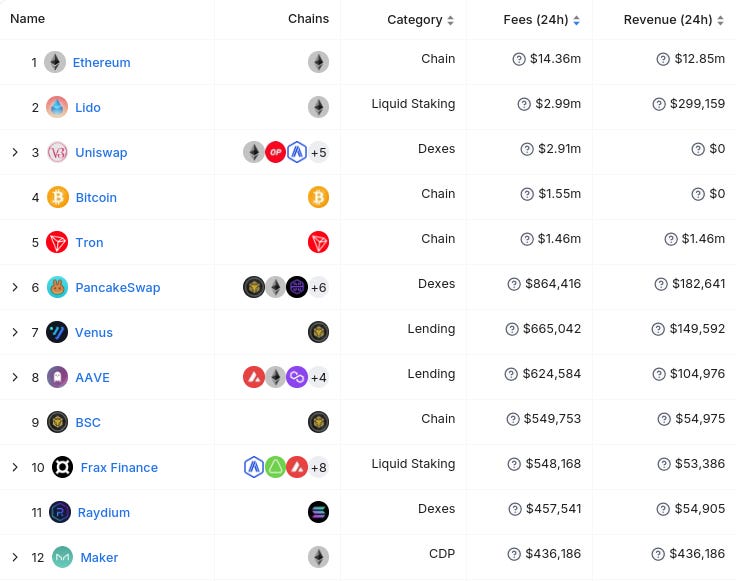The width and height of the screenshot is (736, 581).
Task: Click the Lido droplet logo icon
Action: click(x=57, y=107)
